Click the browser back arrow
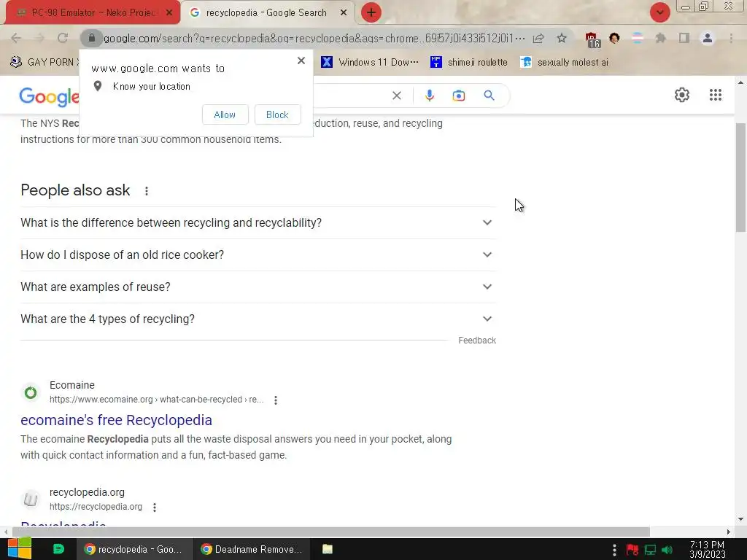This screenshot has height=560, width=747. pos(16,38)
